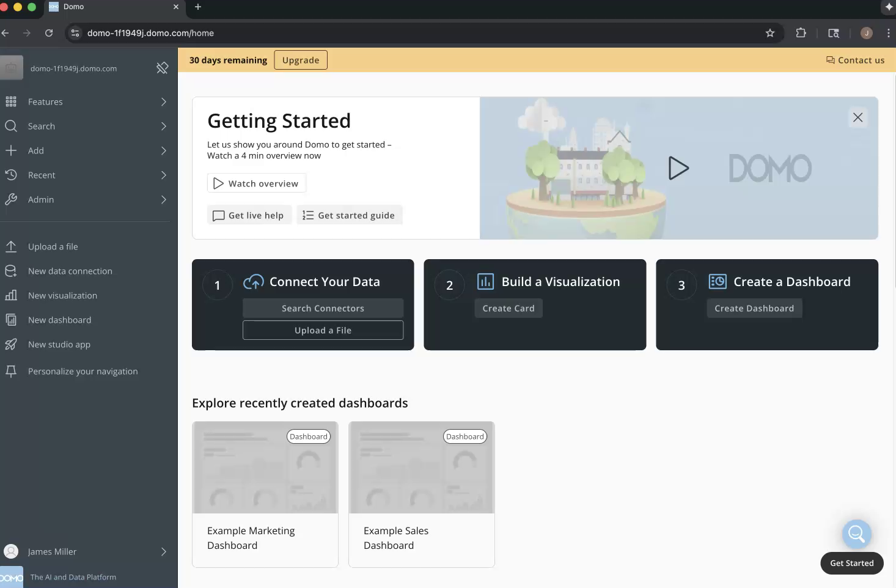This screenshot has width=896, height=588.
Task: Open the floating blue search help bubble
Action: [856, 534]
